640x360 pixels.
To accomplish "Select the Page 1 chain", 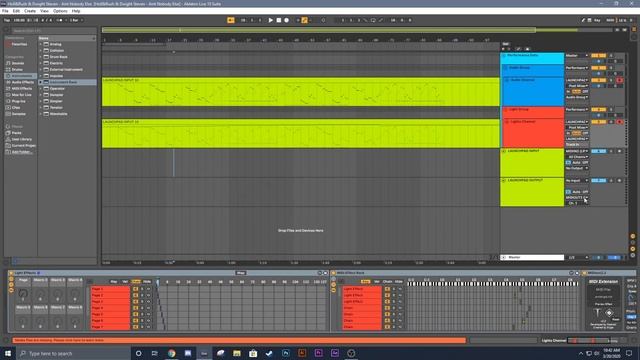I will (x=110, y=289).
